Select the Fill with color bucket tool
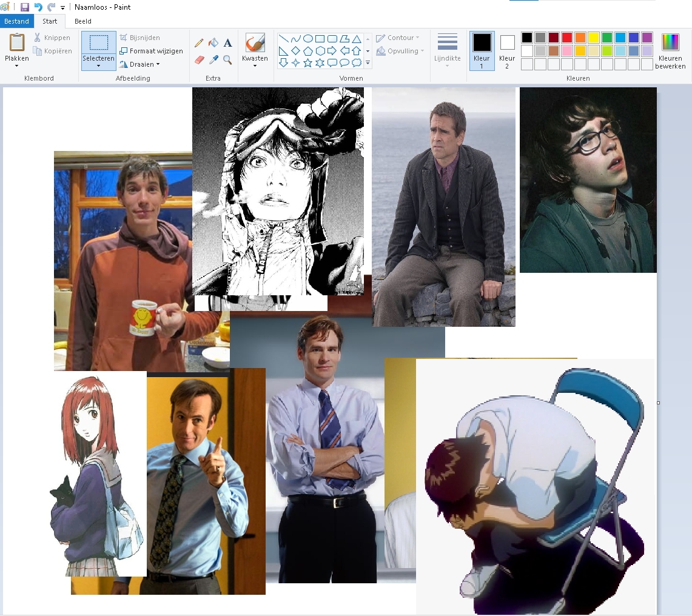The width and height of the screenshot is (692, 616). [213, 43]
